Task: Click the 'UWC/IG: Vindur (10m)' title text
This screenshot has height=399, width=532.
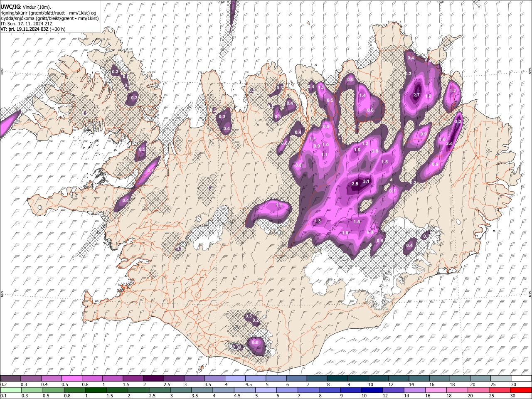Action: pos(26,7)
